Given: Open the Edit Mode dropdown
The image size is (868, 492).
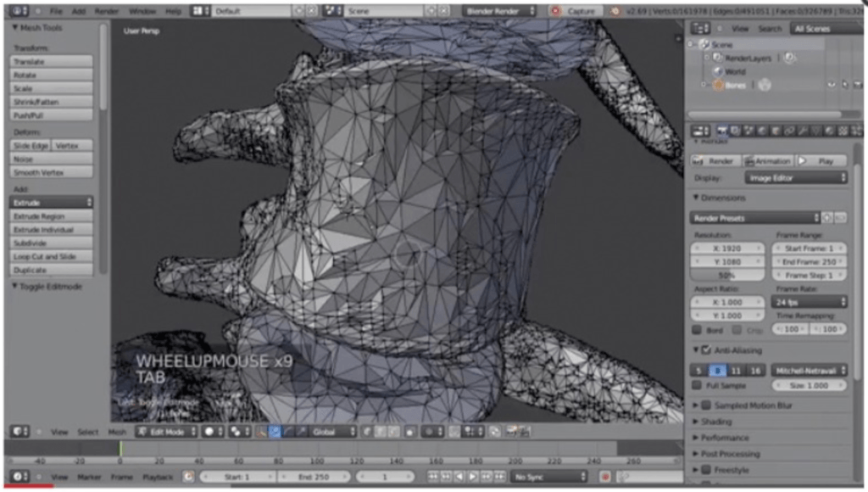Looking at the screenshot, I should tap(164, 432).
